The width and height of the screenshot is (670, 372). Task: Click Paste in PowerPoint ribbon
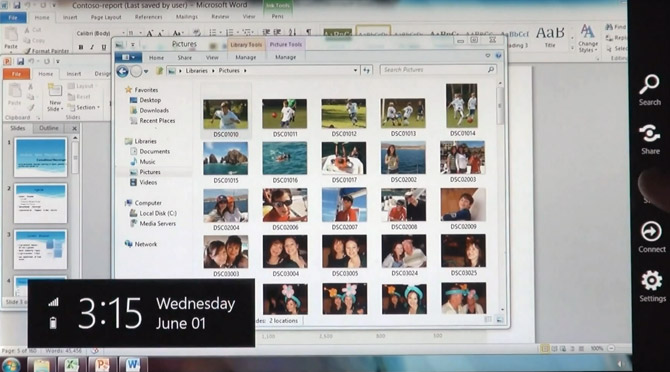(x=15, y=94)
